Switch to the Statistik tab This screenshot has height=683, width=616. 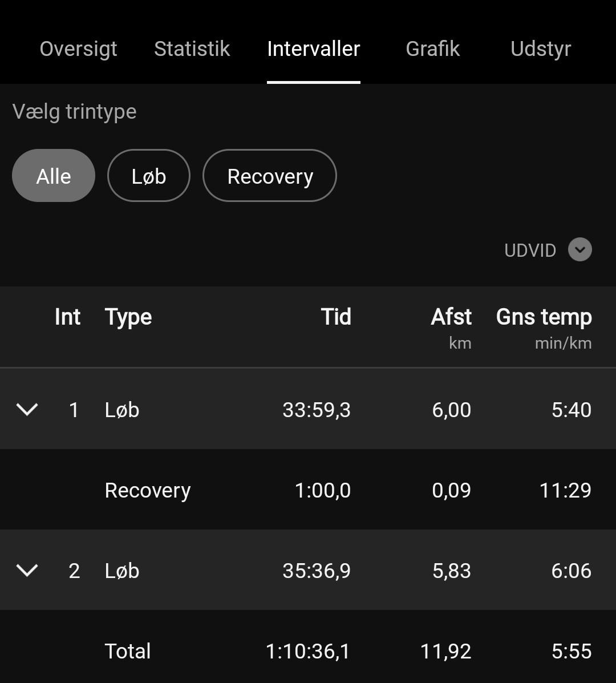pos(192,49)
